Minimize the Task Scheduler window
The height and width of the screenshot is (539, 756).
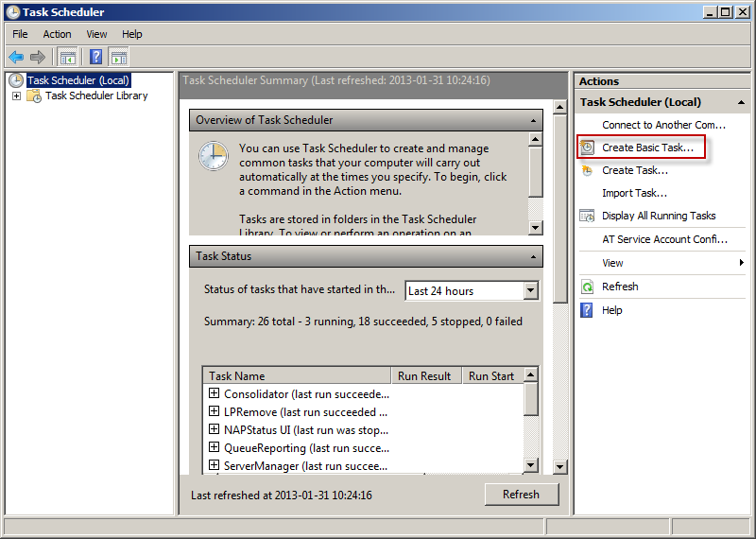[x=710, y=12]
